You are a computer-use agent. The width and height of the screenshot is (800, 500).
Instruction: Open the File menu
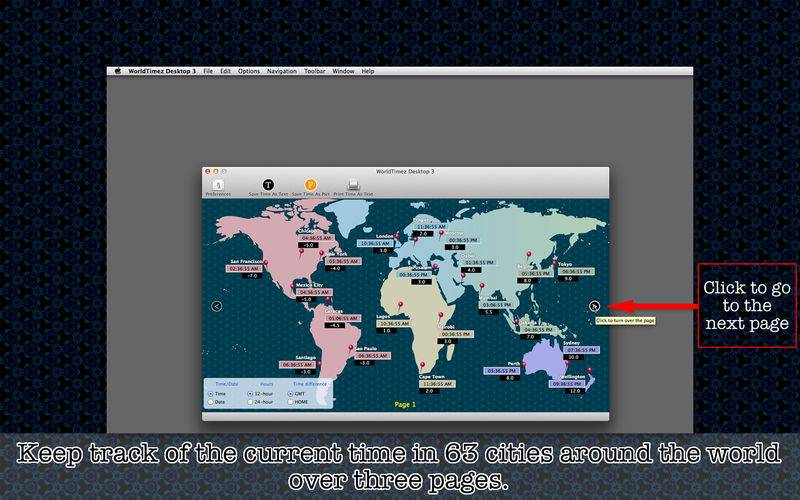point(208,71)
